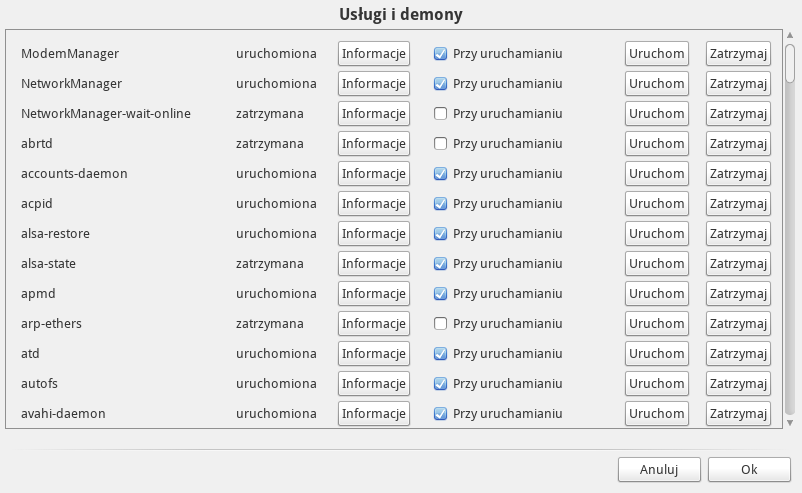Uncheck acpid startup checkbox
Viewport: 802px width, 493px height.
440,204
